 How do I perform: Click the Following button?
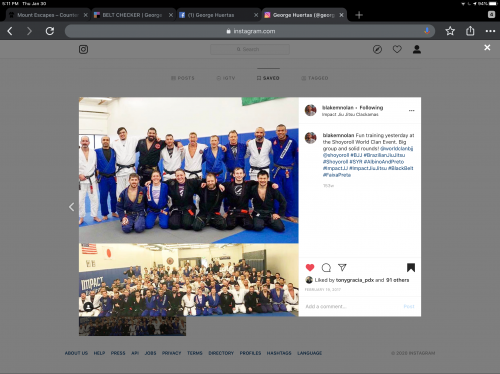click(371, 108)
